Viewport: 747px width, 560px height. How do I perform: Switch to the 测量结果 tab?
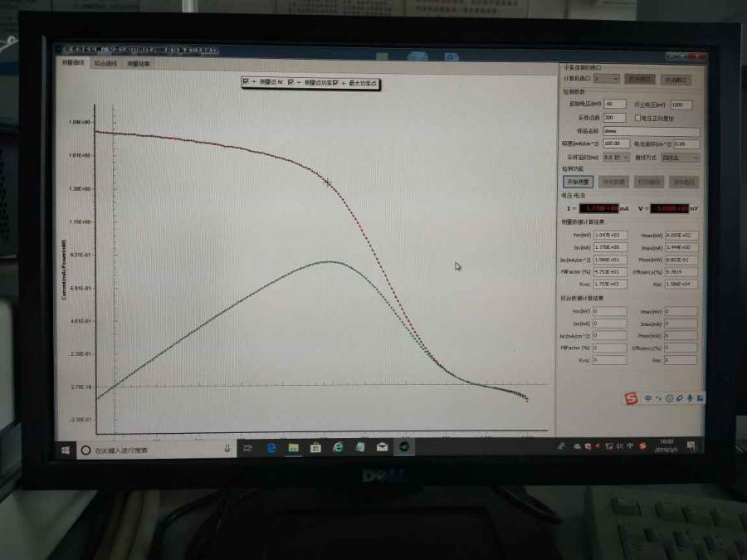(139, 63)
